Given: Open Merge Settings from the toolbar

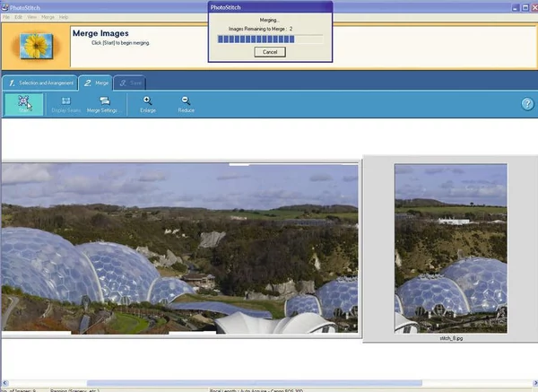Looking at the screenshot, I should point(102,104).
